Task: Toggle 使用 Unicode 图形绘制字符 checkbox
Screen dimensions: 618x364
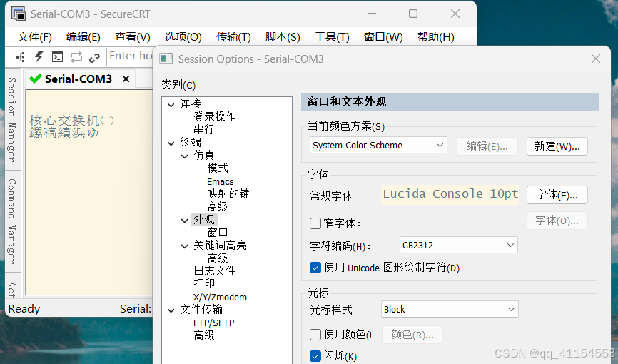Action: pos(315,268)
